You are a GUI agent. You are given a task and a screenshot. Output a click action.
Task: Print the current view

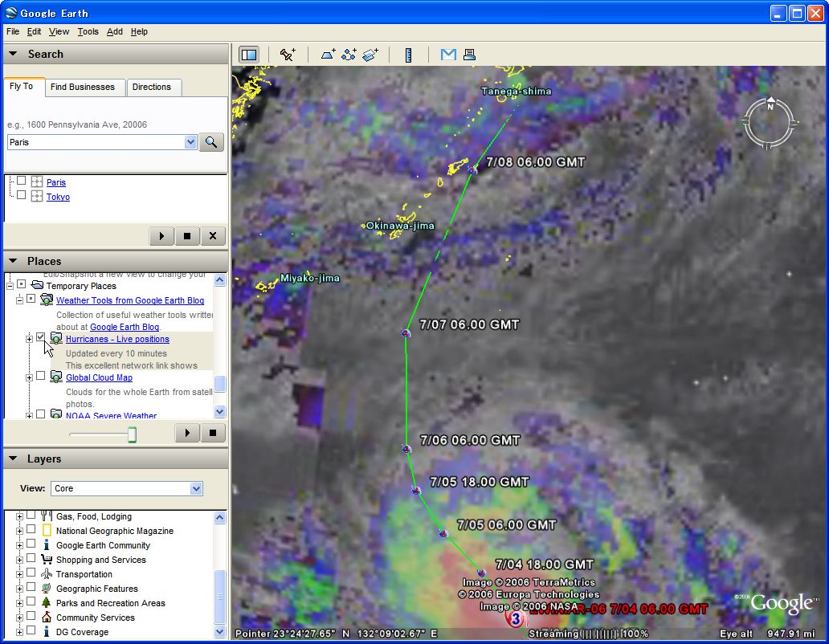point(469,55)
